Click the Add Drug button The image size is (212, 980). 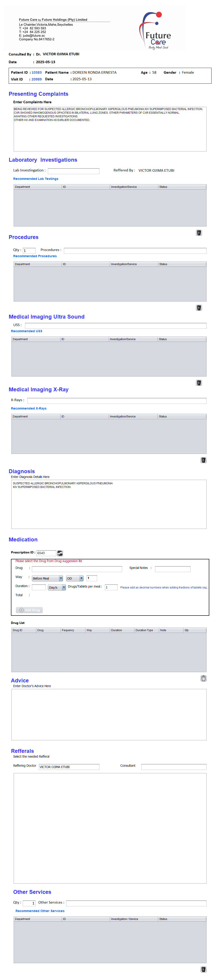pos(29,609)
